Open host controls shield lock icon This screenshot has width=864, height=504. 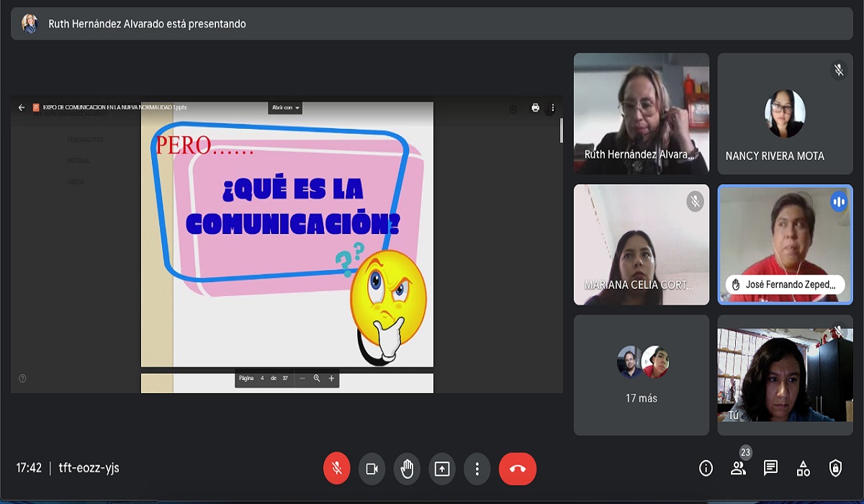[835, 468]
